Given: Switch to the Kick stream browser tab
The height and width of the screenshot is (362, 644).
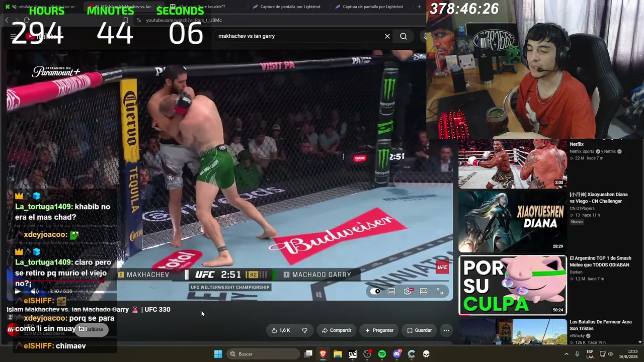Looking at the screenshot, I should pos(42,7).
